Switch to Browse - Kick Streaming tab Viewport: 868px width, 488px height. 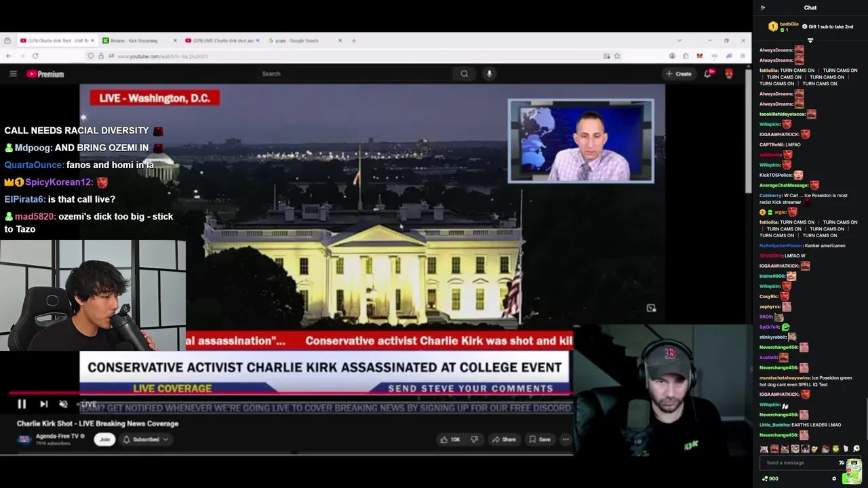(140, 41)
